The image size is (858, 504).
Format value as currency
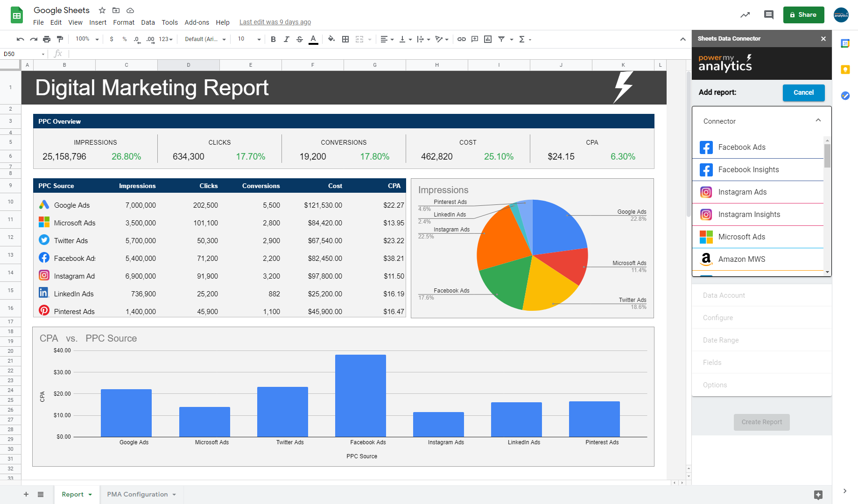tap(111, 39)
